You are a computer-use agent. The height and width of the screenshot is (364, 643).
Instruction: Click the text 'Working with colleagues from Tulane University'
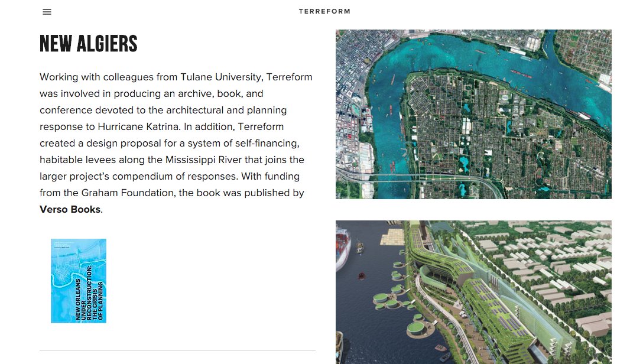pos(151,77)
